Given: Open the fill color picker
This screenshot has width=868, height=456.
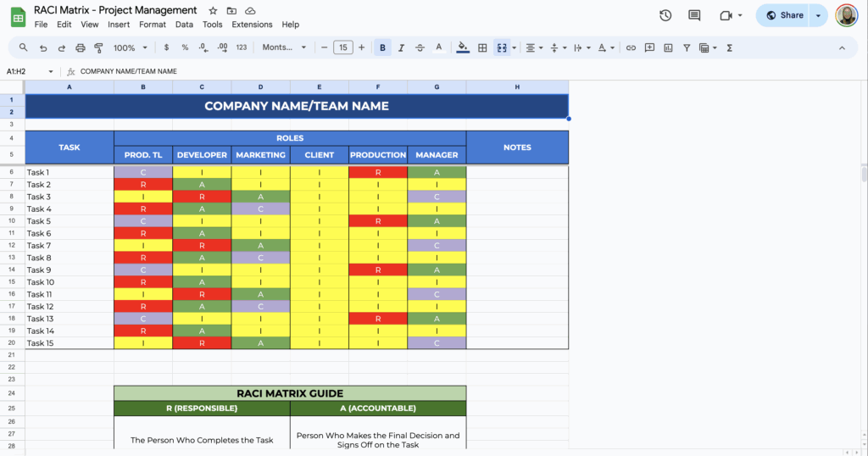Looking at the screenshot, I should (x=463, y=48).
